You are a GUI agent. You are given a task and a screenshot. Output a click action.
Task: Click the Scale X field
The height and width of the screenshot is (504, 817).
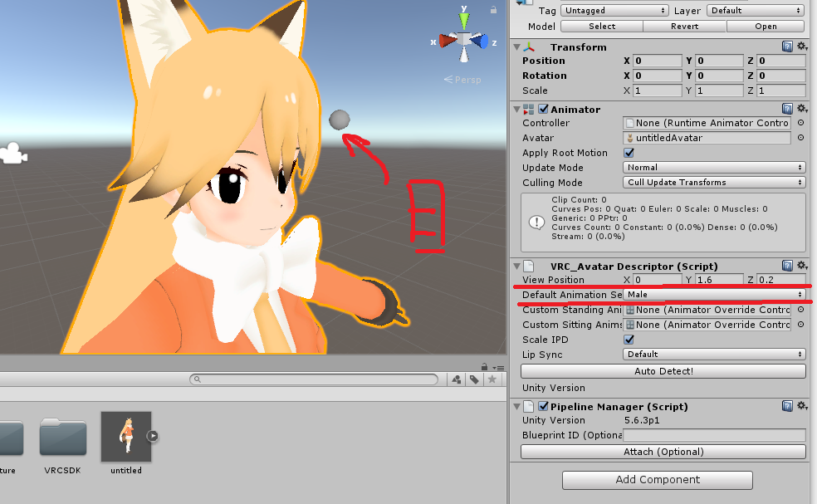pos(657,91)
